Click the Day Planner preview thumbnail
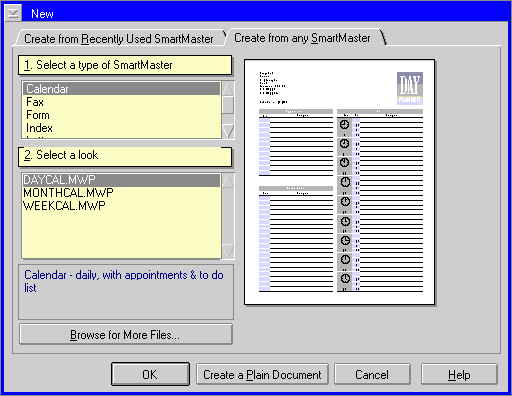Screen dimensions: 512x396 click(x=339, y=182)
